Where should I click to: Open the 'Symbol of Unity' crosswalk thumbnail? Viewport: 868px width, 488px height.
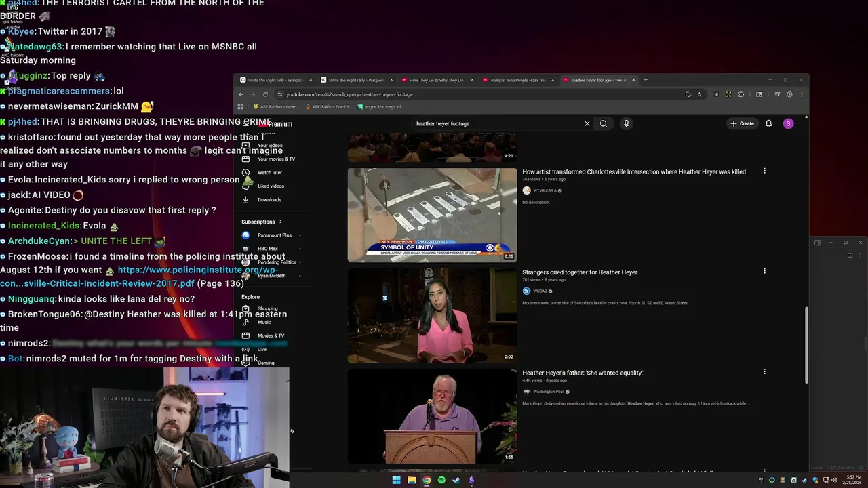(x=432, y=215)
